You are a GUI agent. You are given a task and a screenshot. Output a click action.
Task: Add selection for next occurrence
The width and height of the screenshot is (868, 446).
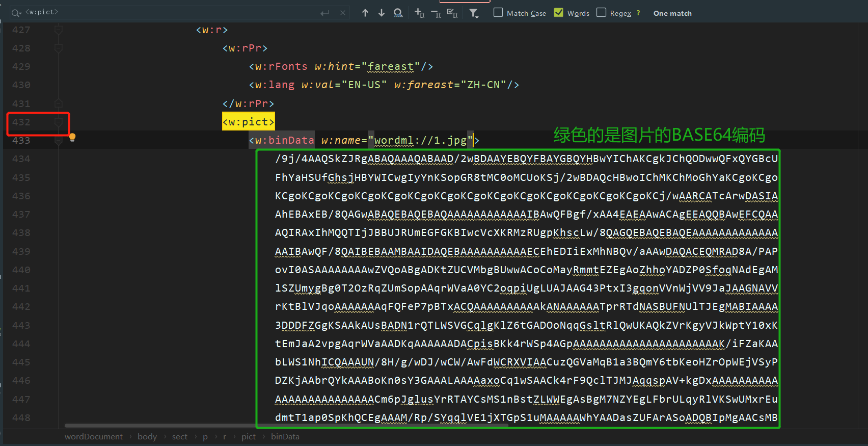click(420, 13)
